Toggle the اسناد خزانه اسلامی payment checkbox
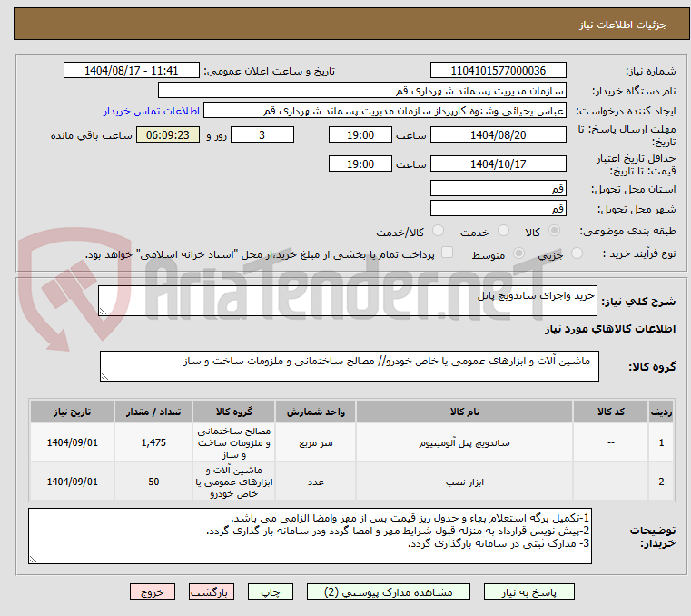 click(x=447, y=253)
